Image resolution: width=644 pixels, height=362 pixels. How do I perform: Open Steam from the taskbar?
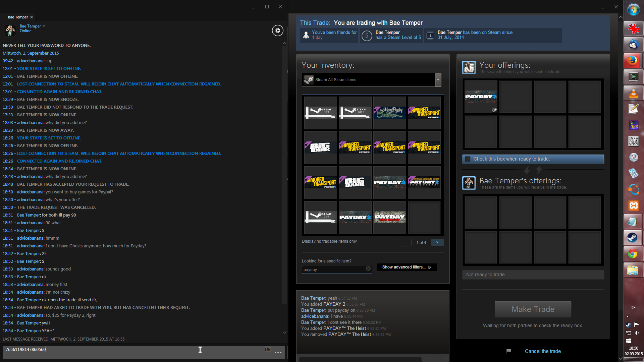click(633, 238)
